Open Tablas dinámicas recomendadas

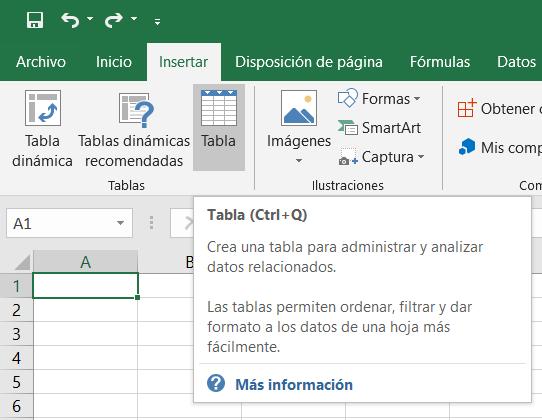pyautogui.click(x=134, y=128)
